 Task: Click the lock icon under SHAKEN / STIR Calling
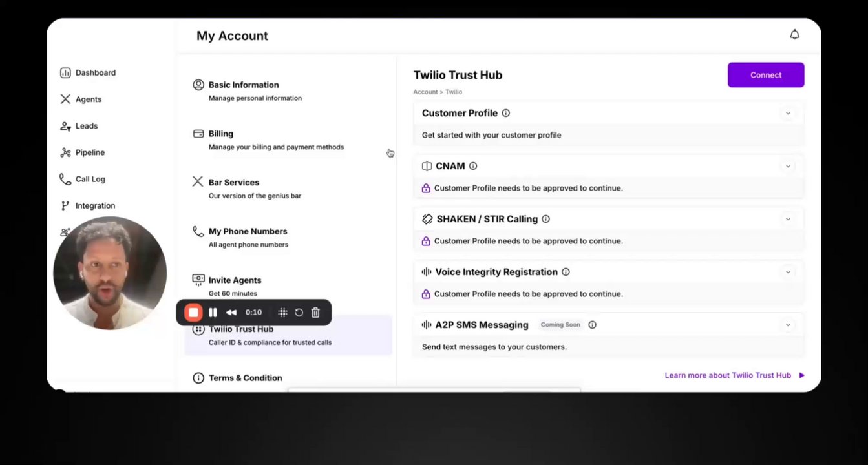[x=426, y=242]
